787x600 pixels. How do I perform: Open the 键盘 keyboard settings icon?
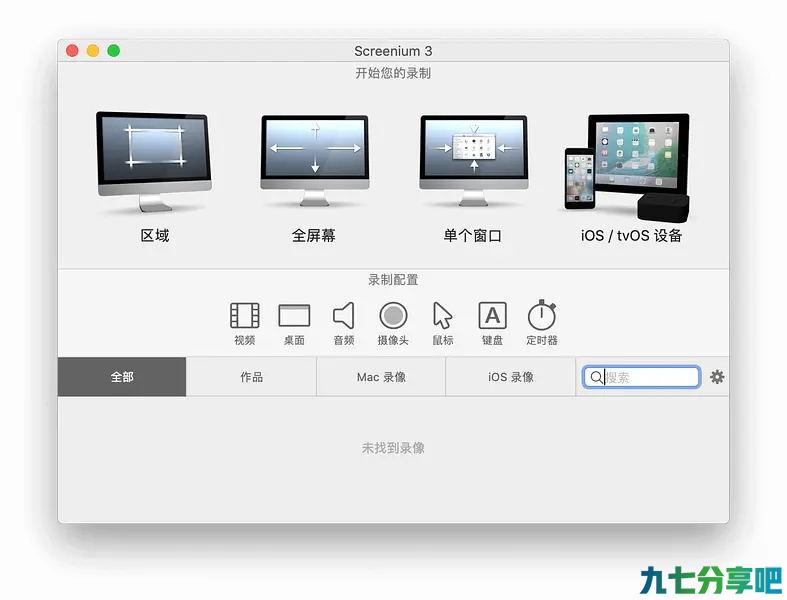tap(492, 316)
